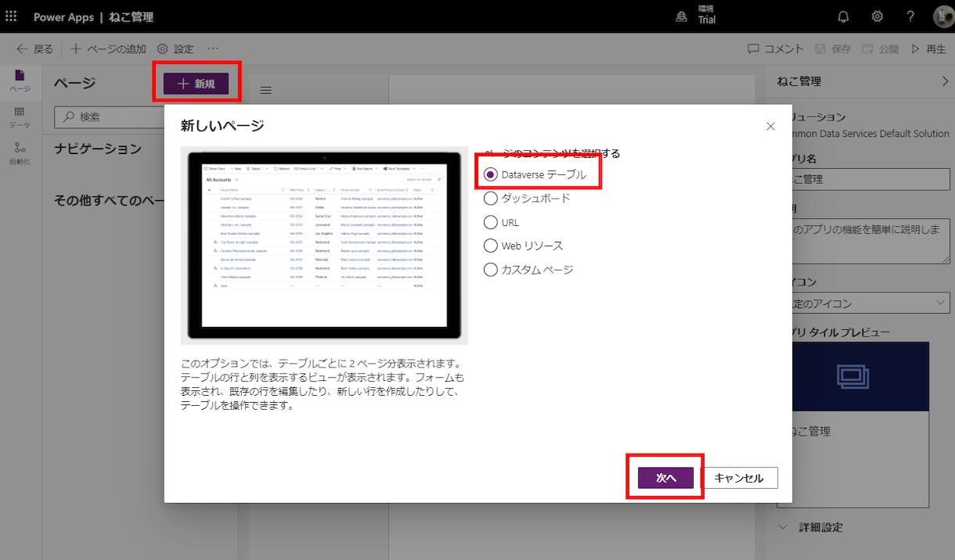Click the ナビゲーション heading
Screen dimensions: 955x560
98,149
